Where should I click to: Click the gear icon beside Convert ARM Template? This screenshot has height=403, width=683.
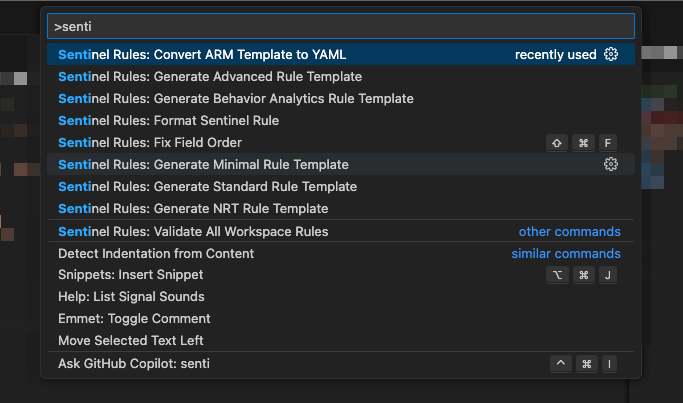611,54
